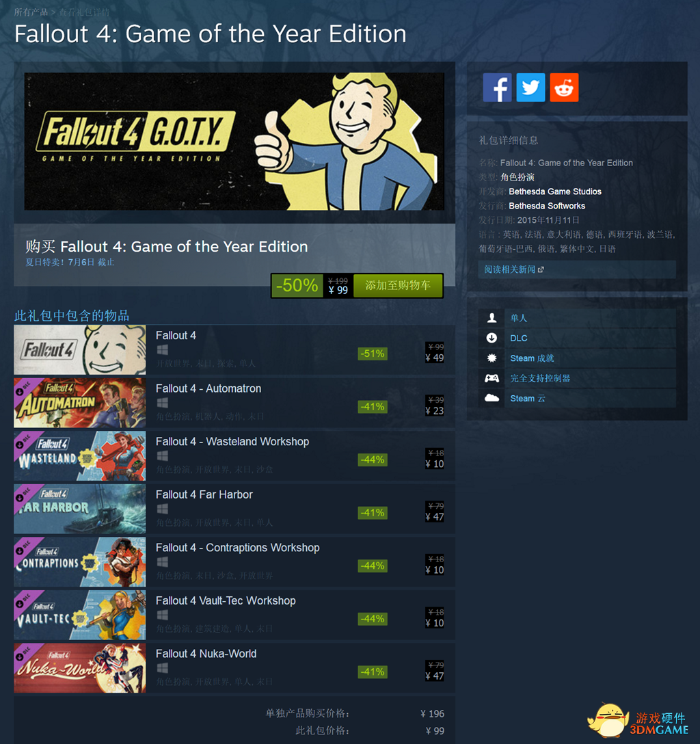Open the Nuka-World DLC thumbnail
Image resolution: width=700 pixels, height=744 pixels.
coord(80,668)
